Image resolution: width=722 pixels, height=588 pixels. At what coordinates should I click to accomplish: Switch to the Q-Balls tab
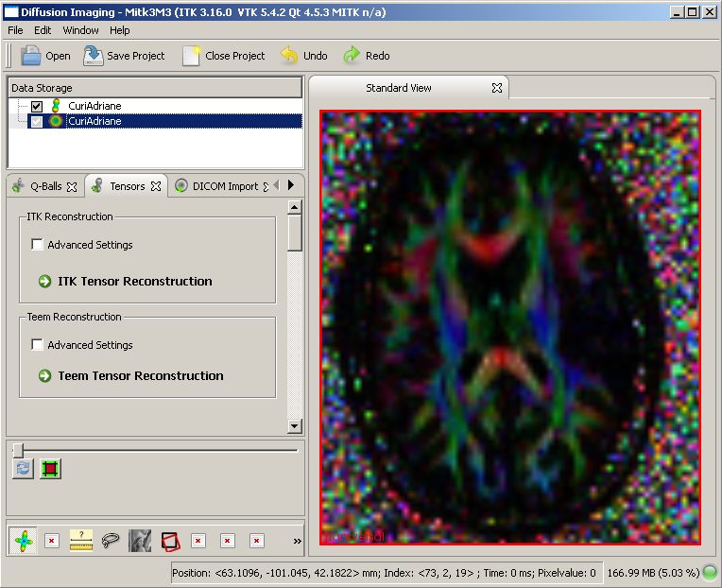[45, 186]
